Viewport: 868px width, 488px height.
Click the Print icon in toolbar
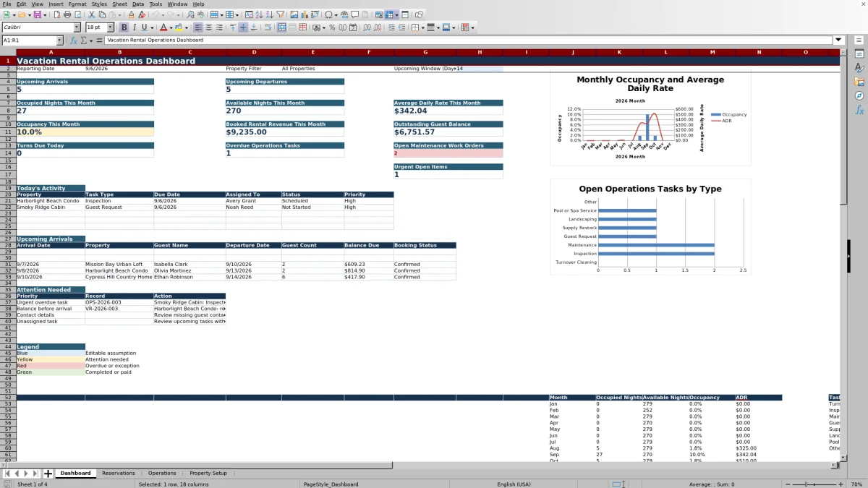point(67,14)
